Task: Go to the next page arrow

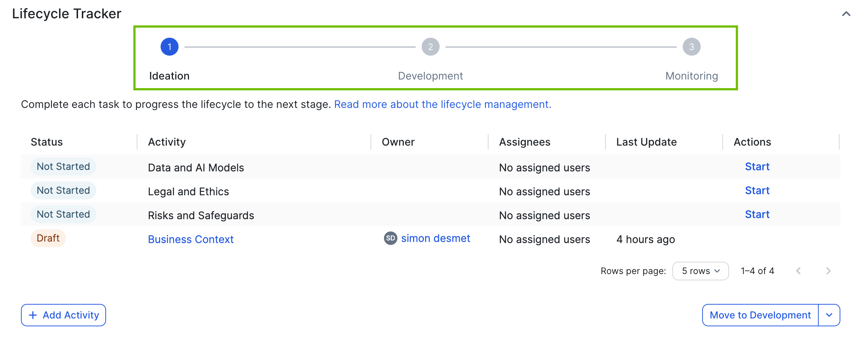Action: point(828,271)
